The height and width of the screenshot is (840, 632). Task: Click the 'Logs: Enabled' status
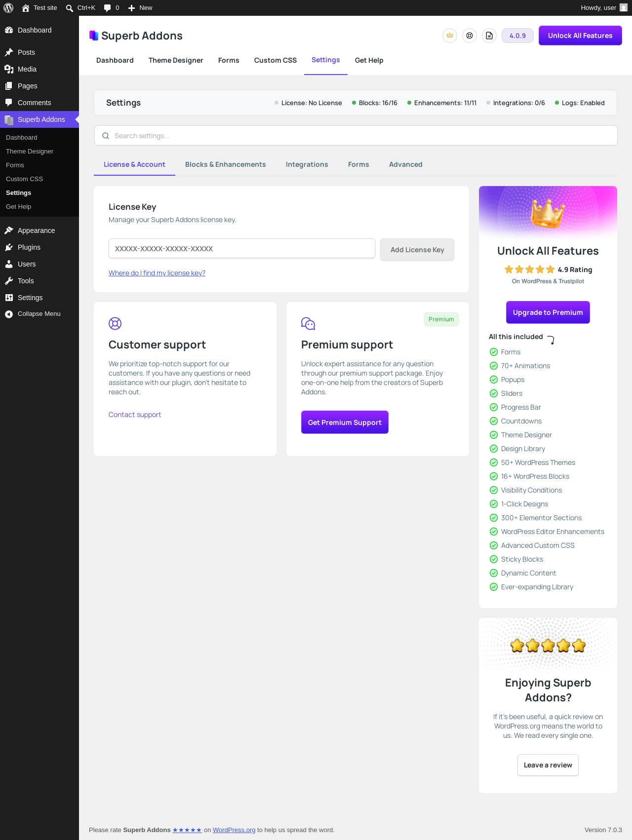(x=580, y=103)
